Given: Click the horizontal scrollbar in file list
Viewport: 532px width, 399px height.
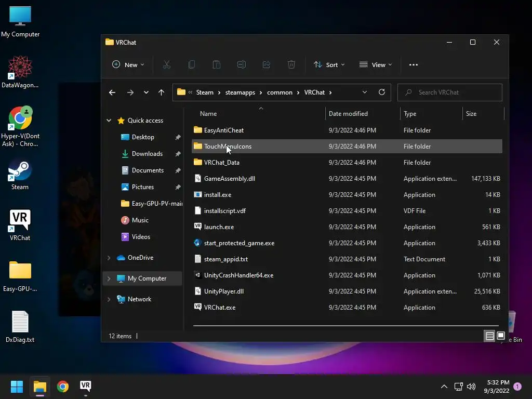Looking at the screenshot, I should tap(345, 326).
